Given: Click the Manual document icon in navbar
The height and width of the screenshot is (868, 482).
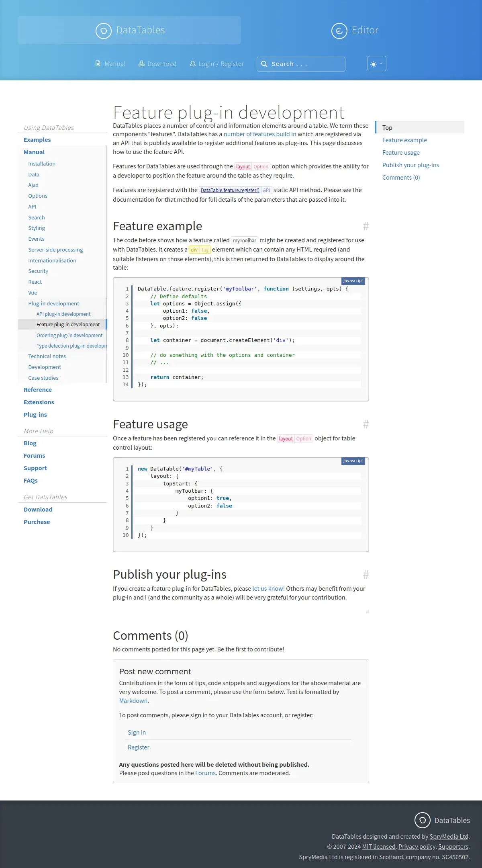Looking at the screenshot, I should pyautogui.click(x=98, y=63).
